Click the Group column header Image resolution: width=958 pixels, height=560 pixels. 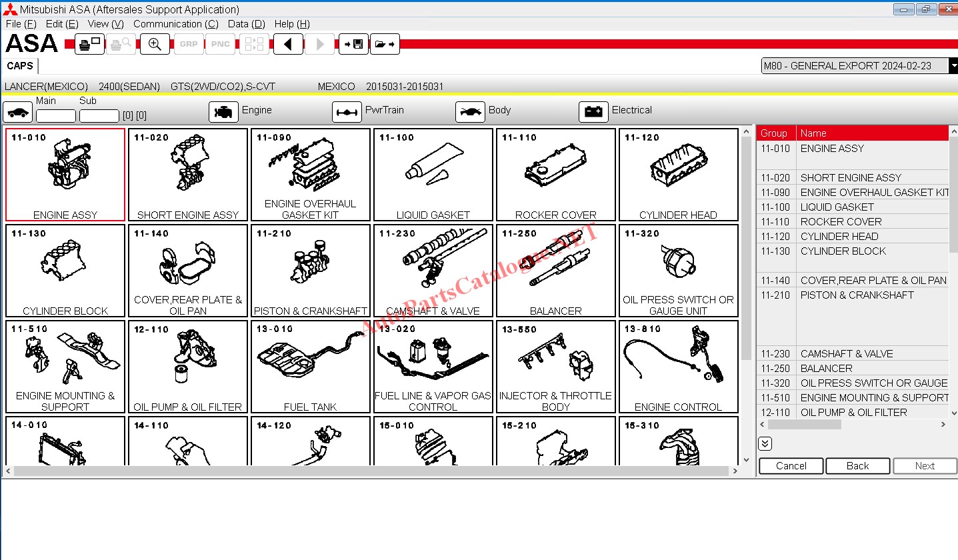[776, 133]
